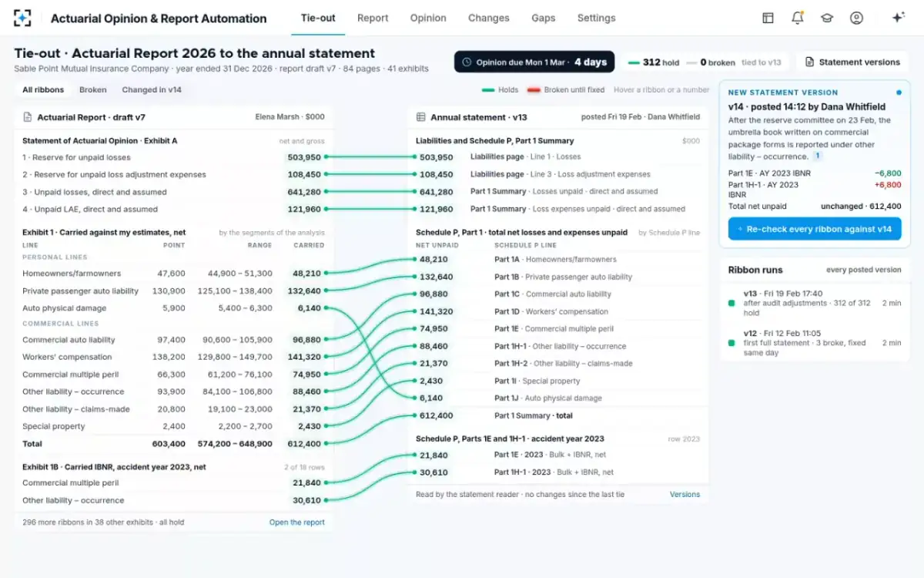This screenshot has height=578, width=924.
Task: Click the blue dot in New Statement Version
Action: click(x=899, y=92)
